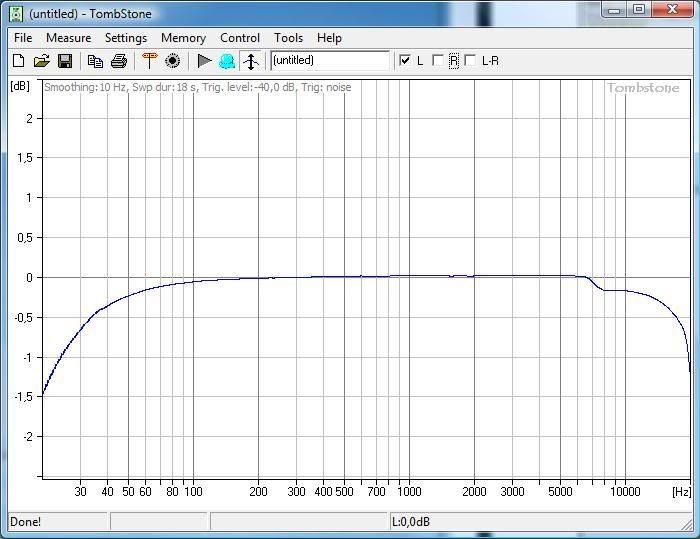
Task: Uncheck the L channel checkbox
Action: (x=405, y=61)
